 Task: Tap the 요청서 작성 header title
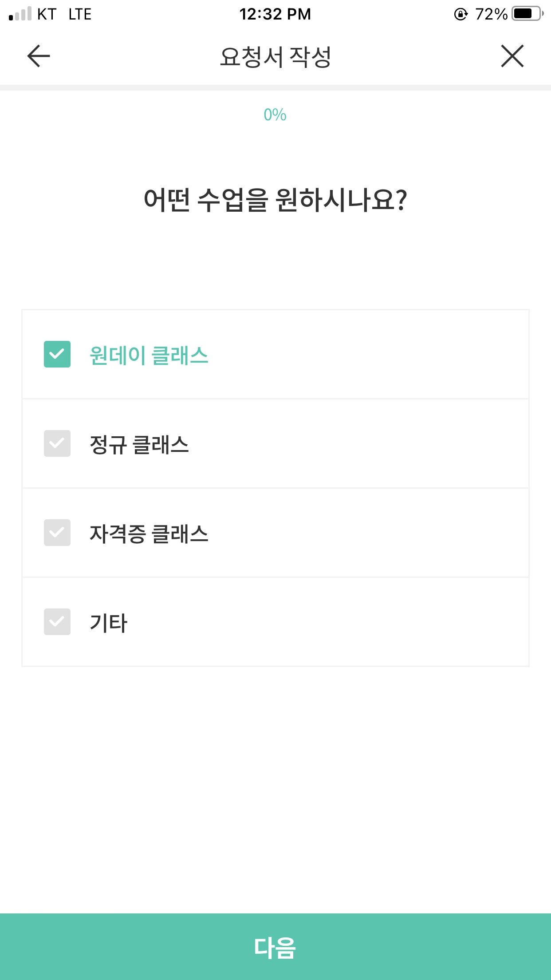point(275,57)
